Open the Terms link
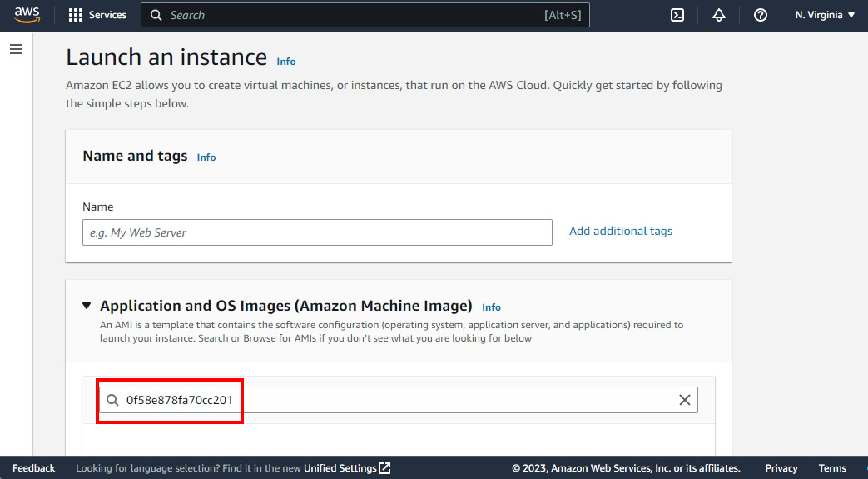The image size is (868, 479). click(832, 468)
